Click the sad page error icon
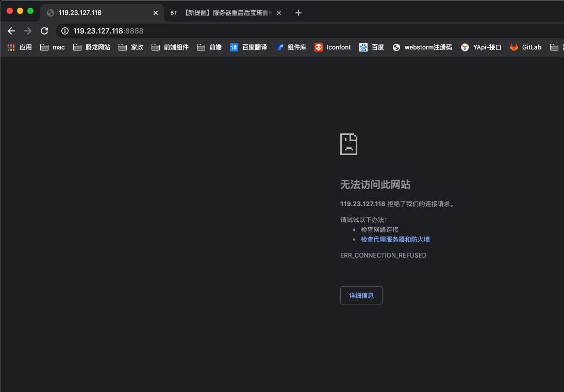The image size is (564, 392). [349, 144]
